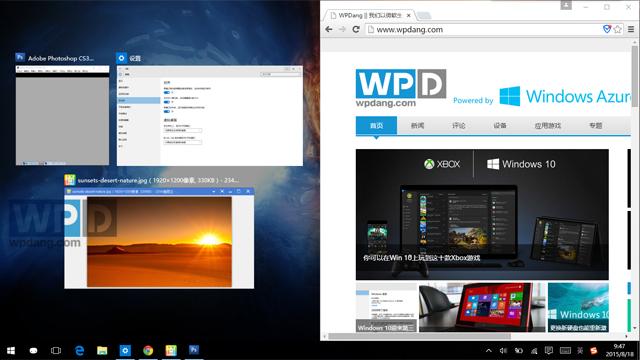Show hidden system tray icons
Image resolution: width=640 pixels, height=360 pixels.
pyautogui.click(x=489, y=351)
